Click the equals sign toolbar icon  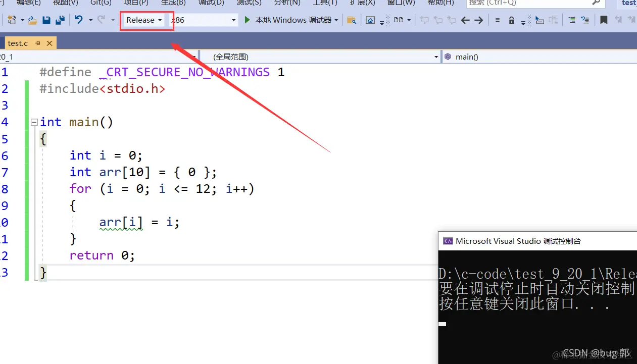(x=498, y=20)
